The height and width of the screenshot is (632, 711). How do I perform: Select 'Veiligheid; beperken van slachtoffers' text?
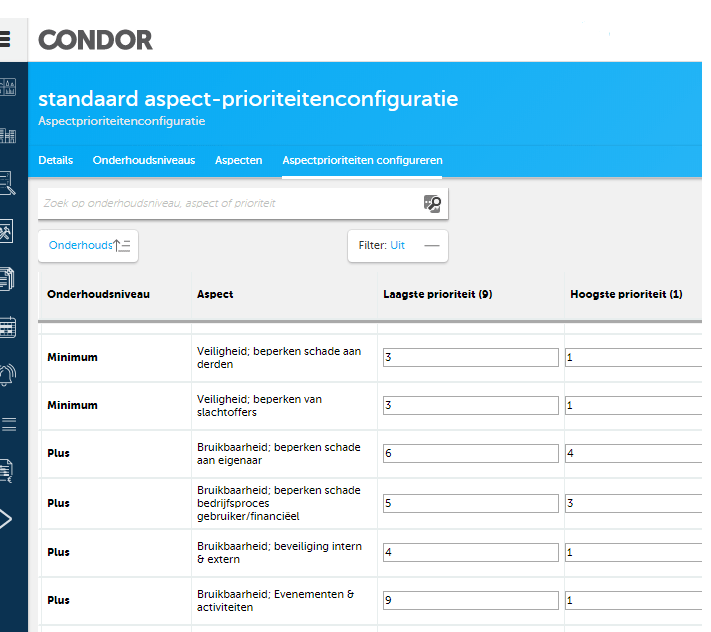[259, 406]
